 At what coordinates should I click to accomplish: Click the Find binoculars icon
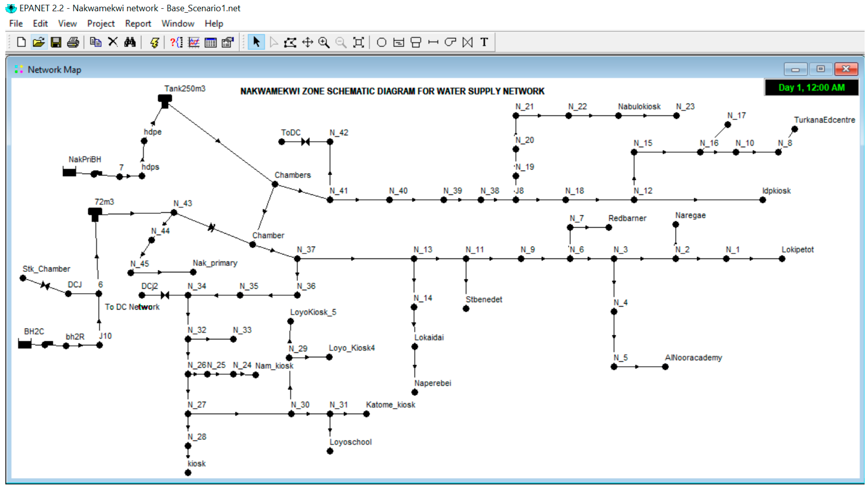coord(130,42)
